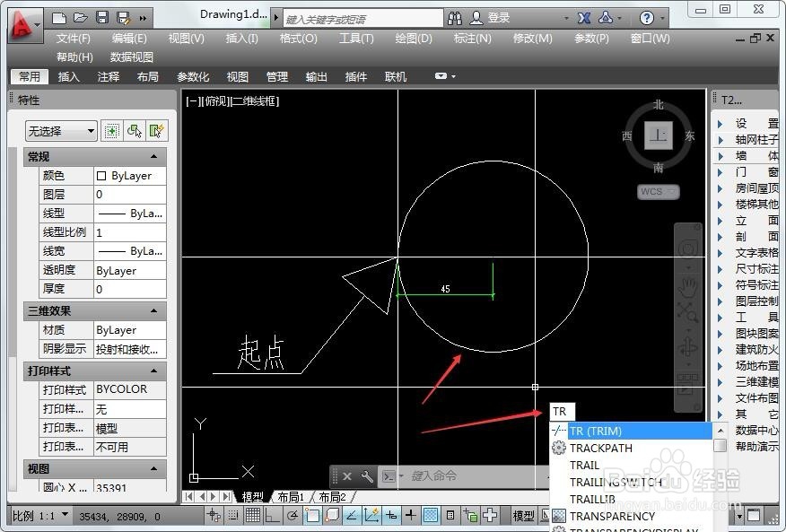Click the Open file folder icon
This screenshot has height=532, width=786.
coord(80,19)
